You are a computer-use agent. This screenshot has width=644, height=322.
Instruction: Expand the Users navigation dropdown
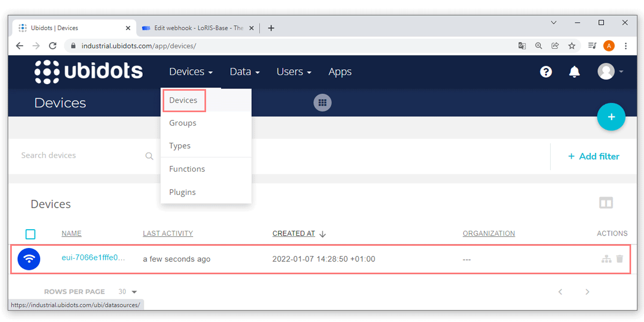[294, 72]
